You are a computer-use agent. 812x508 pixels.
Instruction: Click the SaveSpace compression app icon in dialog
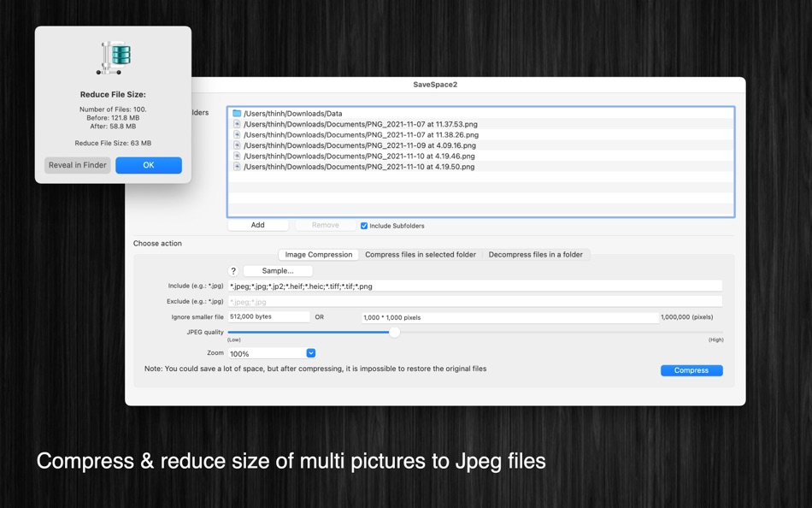pyautogui.click(x=114, y=57)
